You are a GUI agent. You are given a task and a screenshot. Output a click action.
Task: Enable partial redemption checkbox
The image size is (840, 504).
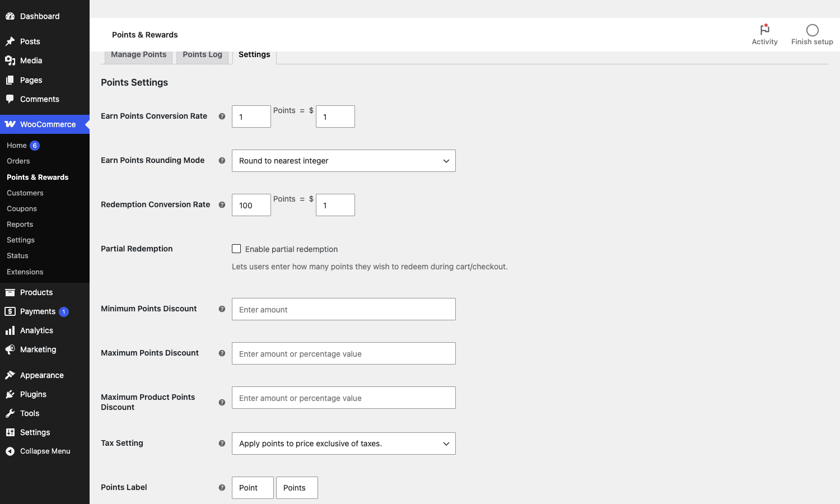coord(236,249)
